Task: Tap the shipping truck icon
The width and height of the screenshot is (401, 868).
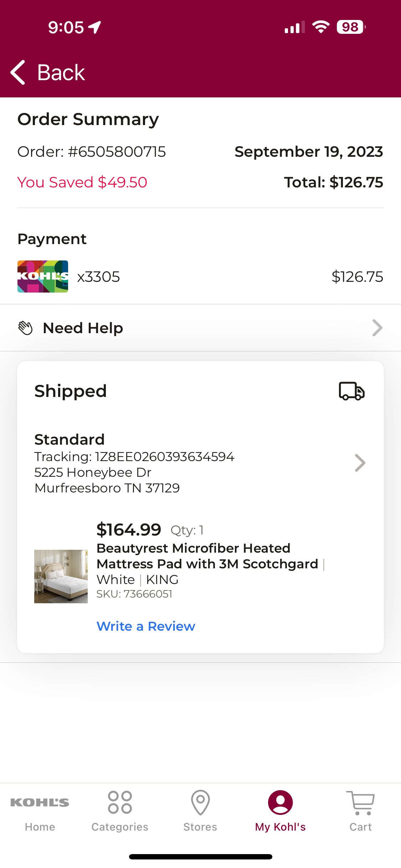Action: (351, 391)
